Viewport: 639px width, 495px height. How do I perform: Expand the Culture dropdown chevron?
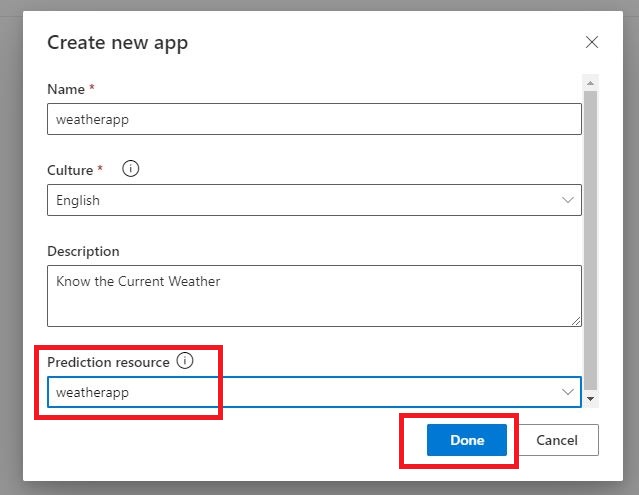pos(569,200)
